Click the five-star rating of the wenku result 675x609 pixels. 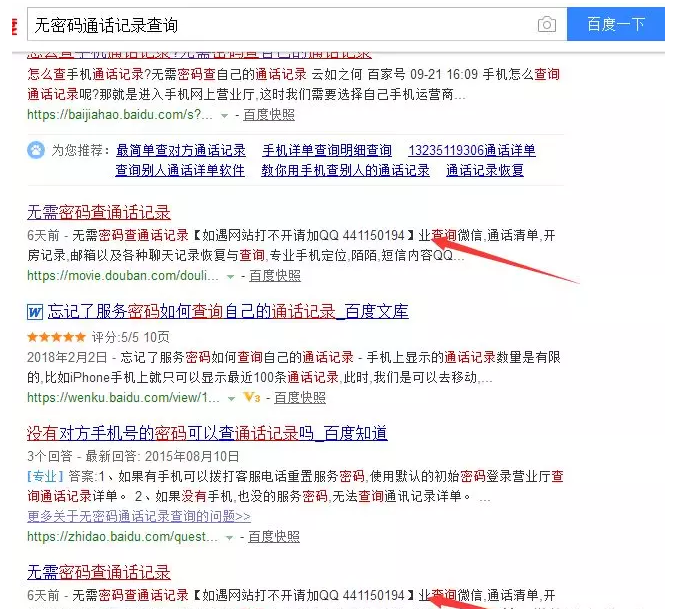[x=56, y=337]
